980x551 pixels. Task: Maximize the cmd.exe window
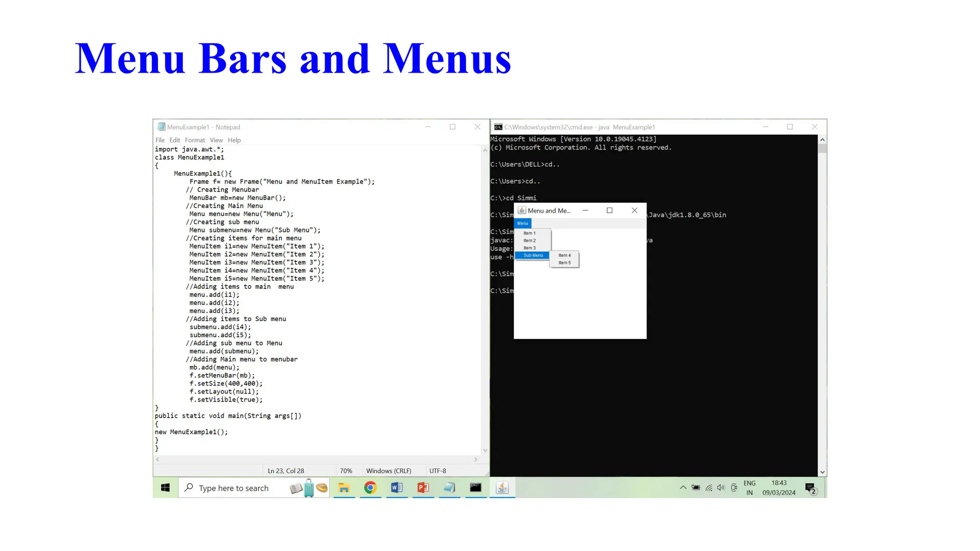click(790, 127)
